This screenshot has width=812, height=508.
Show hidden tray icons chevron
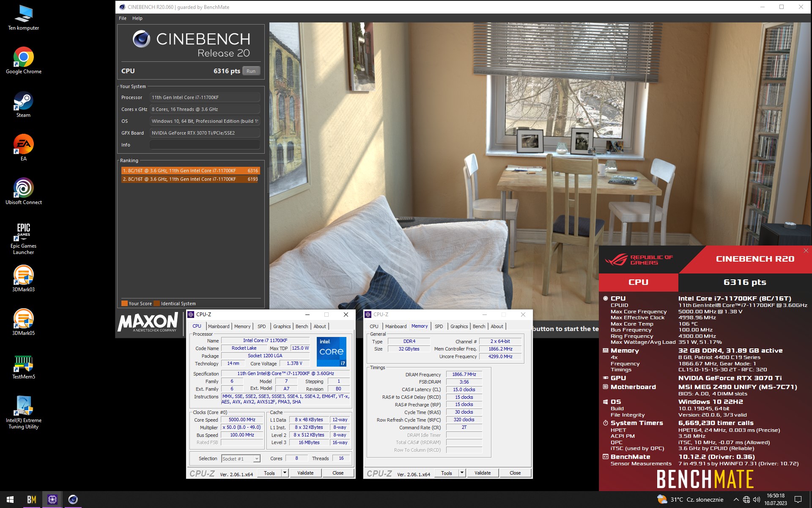coord(736,500)
